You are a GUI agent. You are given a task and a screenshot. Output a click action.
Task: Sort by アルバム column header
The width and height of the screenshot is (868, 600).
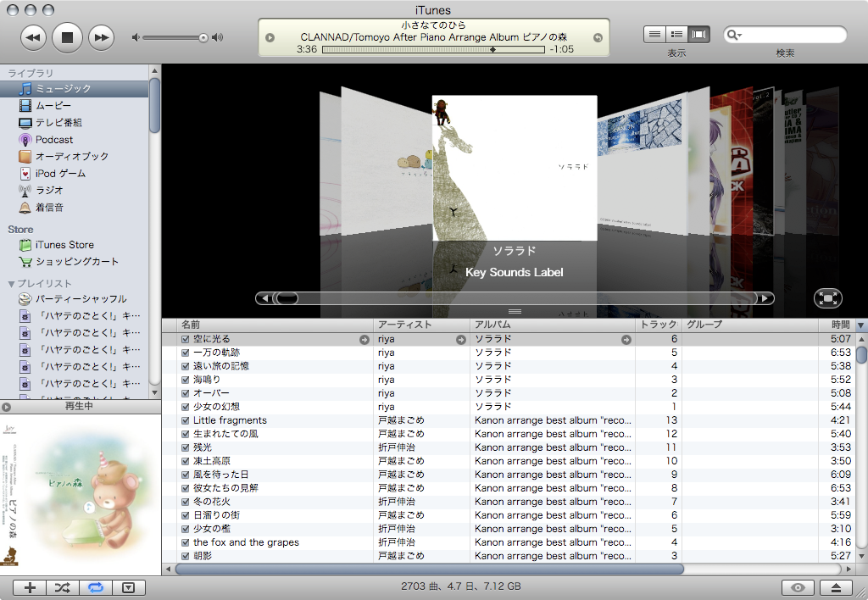[553, 325]
